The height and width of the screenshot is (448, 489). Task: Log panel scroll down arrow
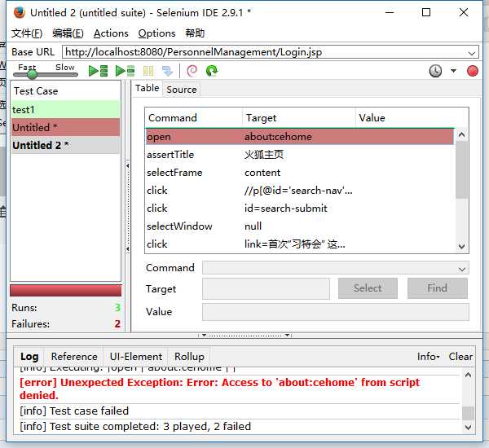click(468, 427)
